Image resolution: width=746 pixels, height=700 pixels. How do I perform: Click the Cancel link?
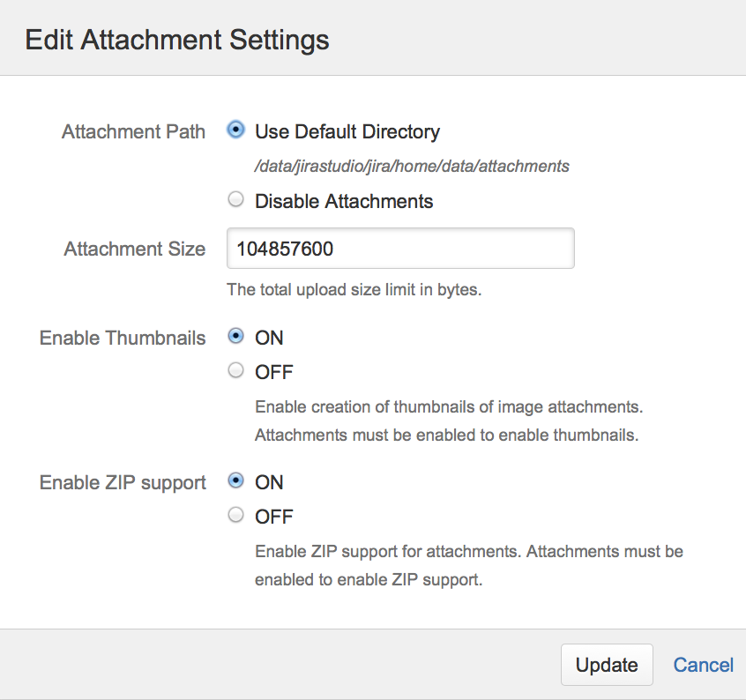(x=703, y=665)
